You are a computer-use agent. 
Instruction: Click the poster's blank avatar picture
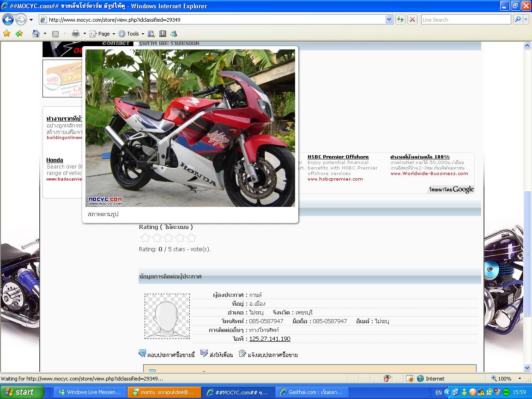click(167, 316)
